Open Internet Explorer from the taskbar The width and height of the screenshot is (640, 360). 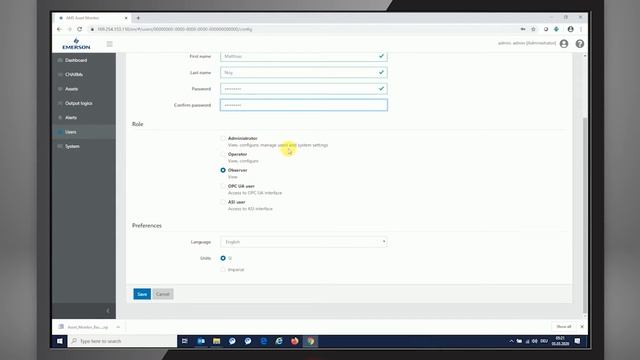click(279, 341)
